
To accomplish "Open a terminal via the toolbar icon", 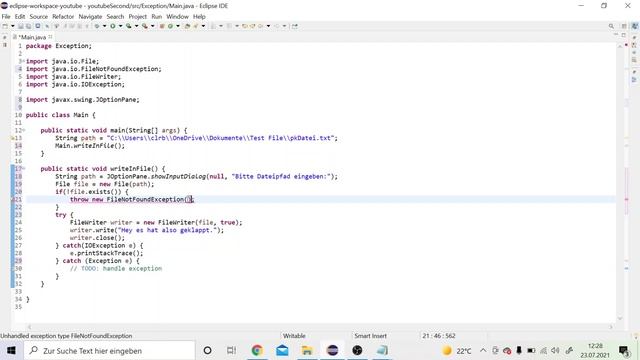I will coord(38,26).
